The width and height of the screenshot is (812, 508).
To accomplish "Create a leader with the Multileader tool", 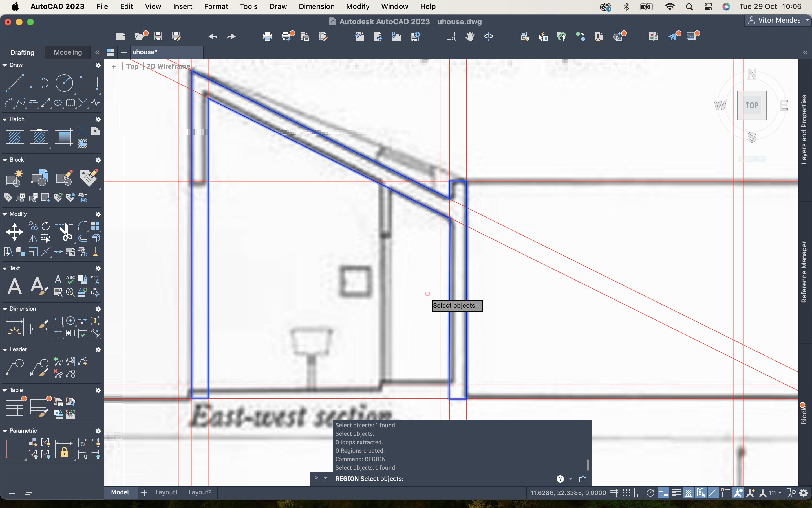I will 14,367.
